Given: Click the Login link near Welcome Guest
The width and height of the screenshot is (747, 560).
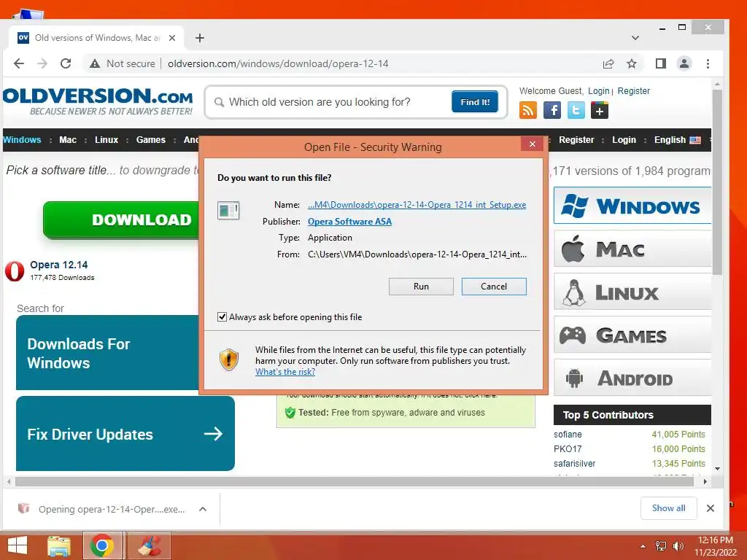Looking at the screenshot, I should tap(599, 91).
